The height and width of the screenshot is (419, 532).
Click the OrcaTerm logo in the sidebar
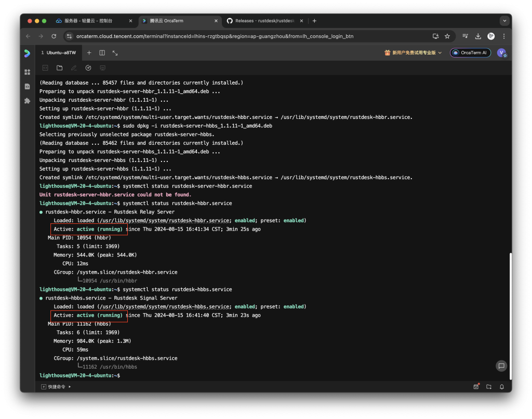(28, 52)
